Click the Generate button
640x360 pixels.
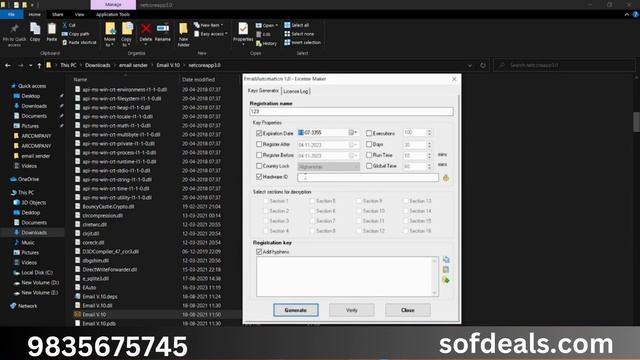pos(296,310)
